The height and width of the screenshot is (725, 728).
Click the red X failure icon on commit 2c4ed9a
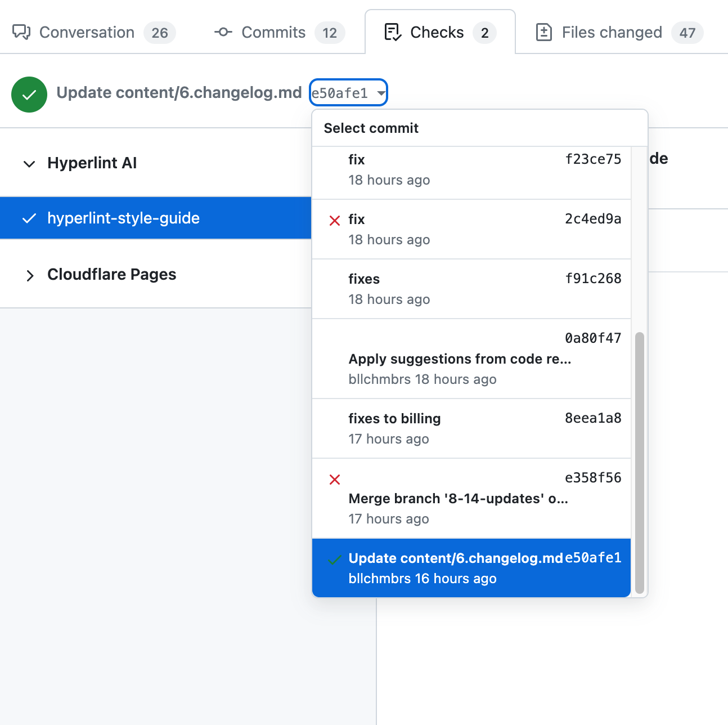coord(335,221)
